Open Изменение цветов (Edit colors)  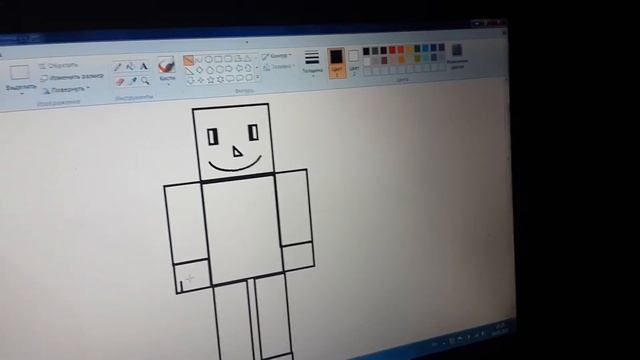(458, 56)
